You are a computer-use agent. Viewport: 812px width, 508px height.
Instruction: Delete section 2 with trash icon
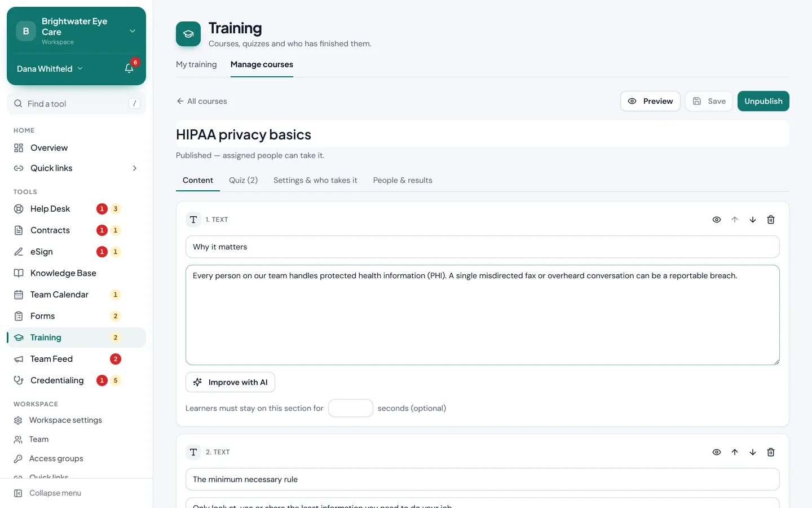771,452
